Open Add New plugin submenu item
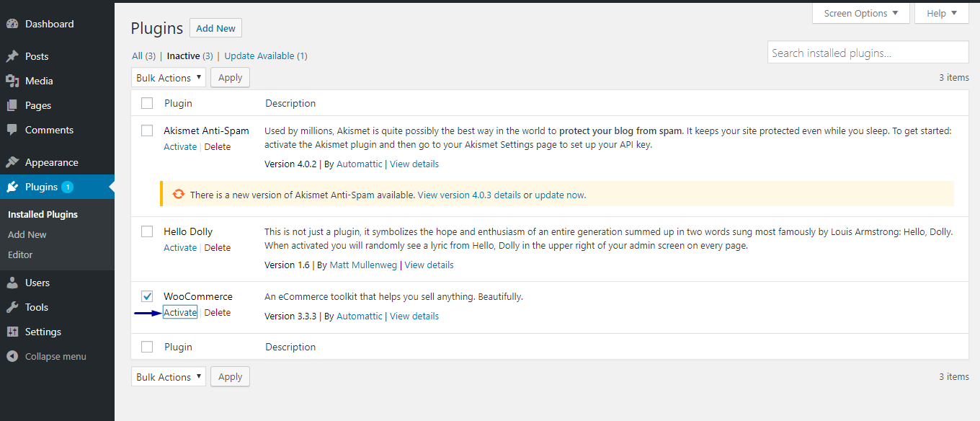This screenshot has height=421, width=980. (x=27, y=234)
